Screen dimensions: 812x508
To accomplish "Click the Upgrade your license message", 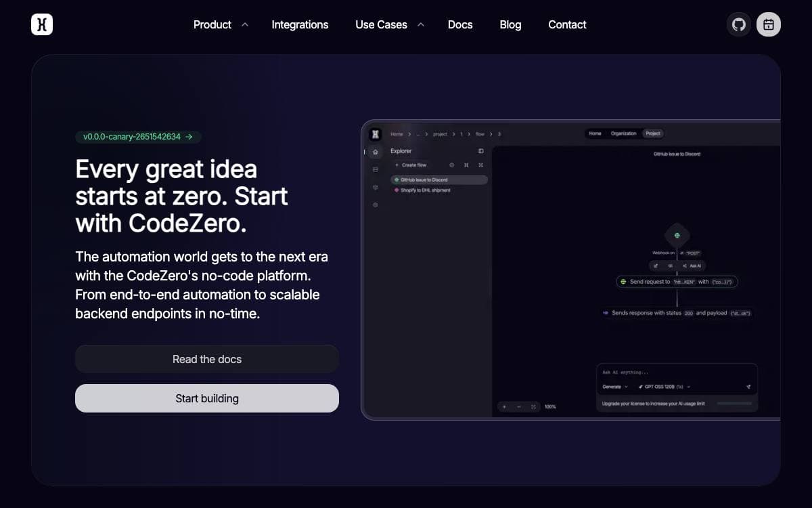I will pyautogui.click(x=653, y=404).
